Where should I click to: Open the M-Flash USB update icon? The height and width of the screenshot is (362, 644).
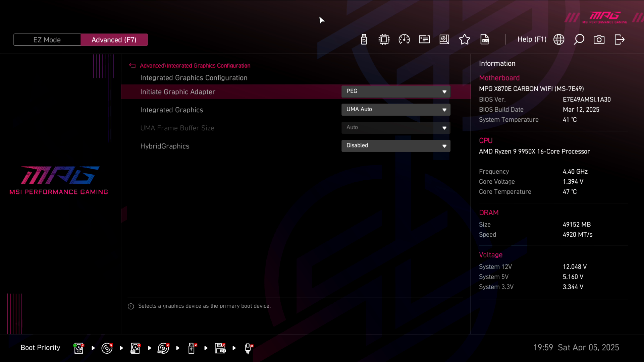coord(364,40)
